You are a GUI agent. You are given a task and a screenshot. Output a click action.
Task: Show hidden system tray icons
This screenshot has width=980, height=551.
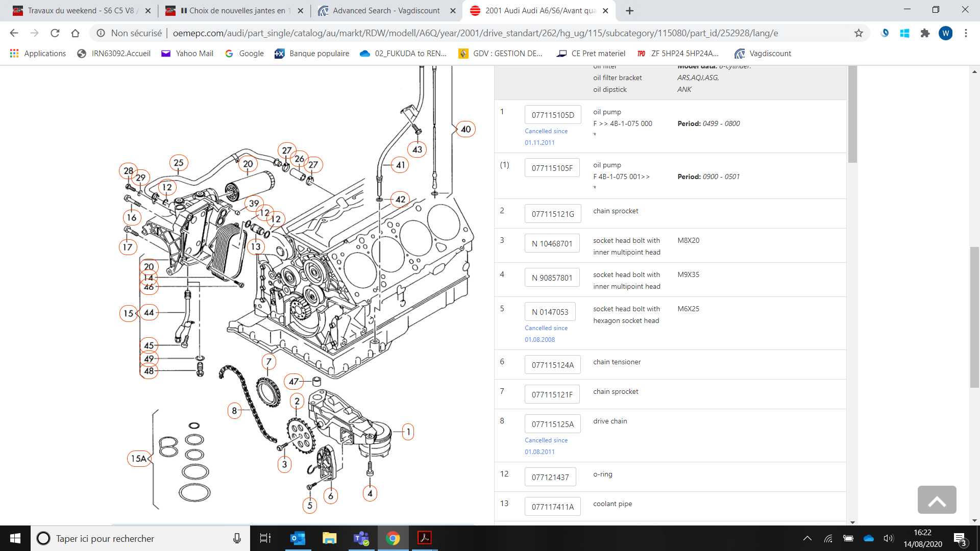tap(807, 538)
